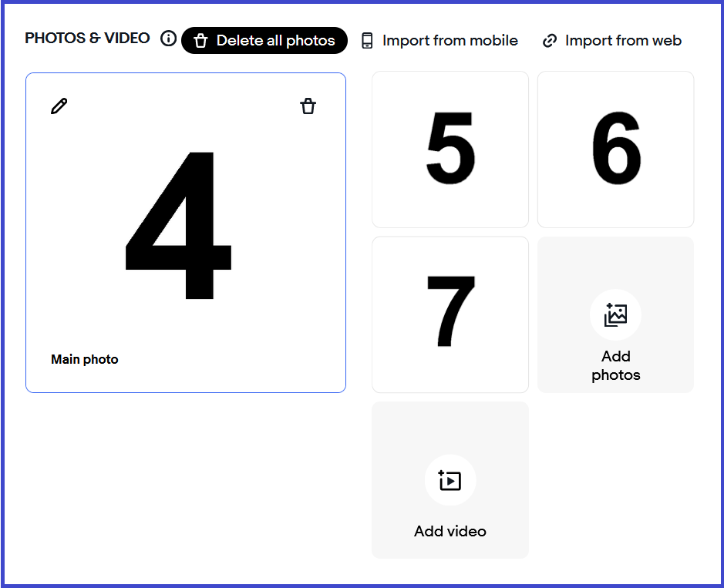Open Import from mobile option
The height and width of the screenshot is (588, 724).
pyautogui.click(x=439, y=41)
